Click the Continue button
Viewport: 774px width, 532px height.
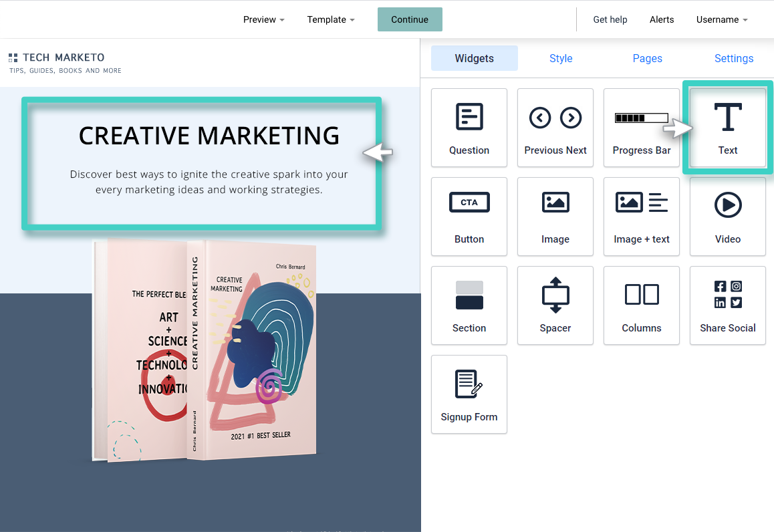coord(410,19)
